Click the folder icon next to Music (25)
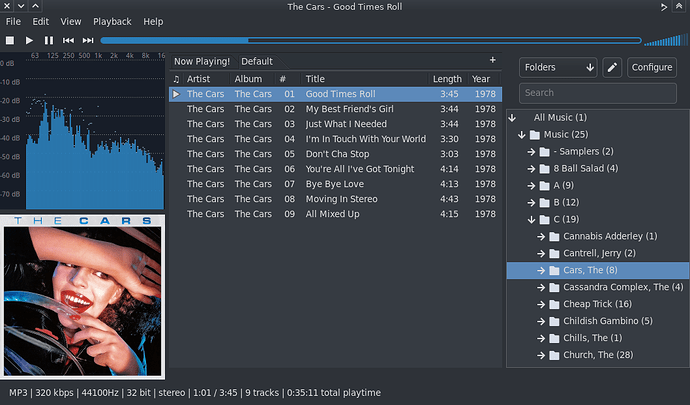 pos(535,135)
